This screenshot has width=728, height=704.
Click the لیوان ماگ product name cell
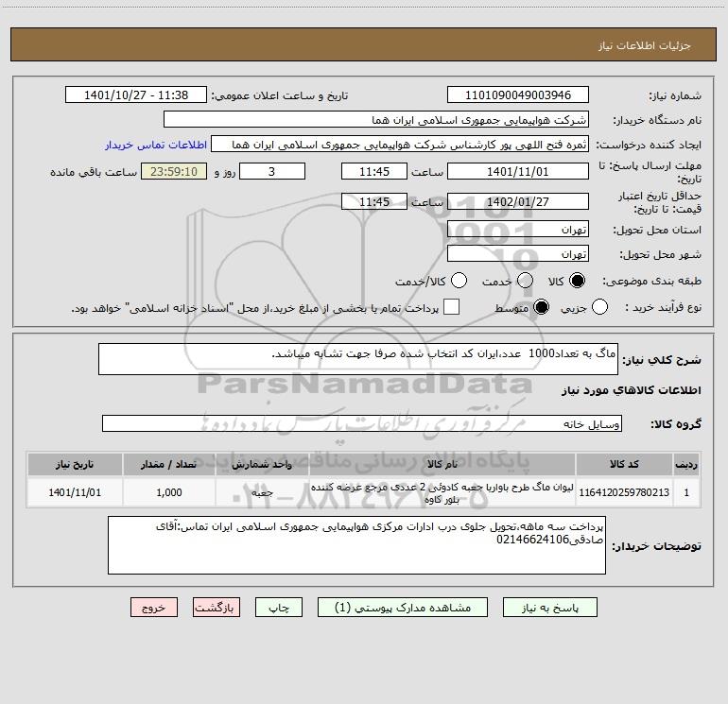tap(442, 492)
